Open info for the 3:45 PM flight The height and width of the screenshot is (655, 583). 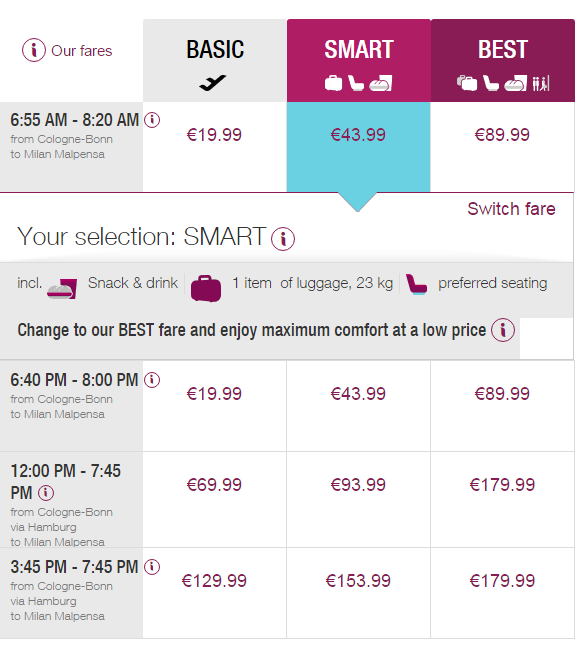(152, 567)
